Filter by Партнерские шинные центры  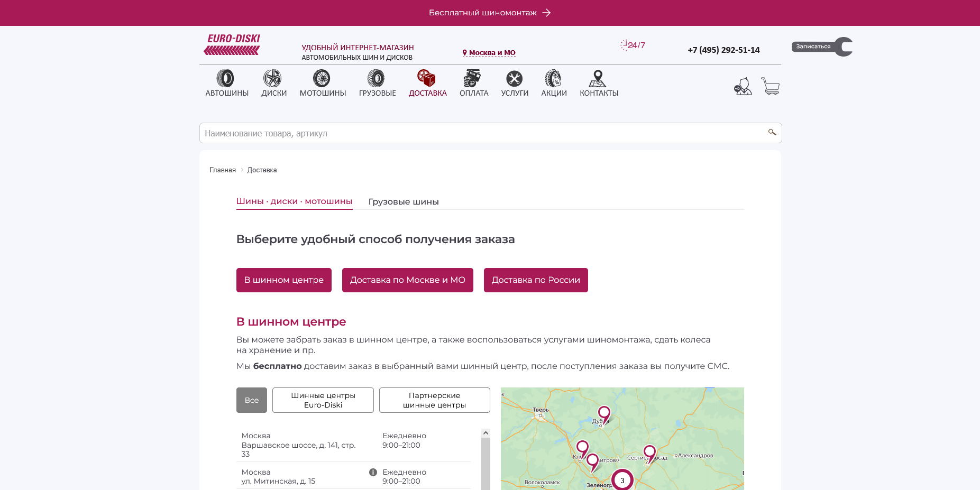coord(435,400)
